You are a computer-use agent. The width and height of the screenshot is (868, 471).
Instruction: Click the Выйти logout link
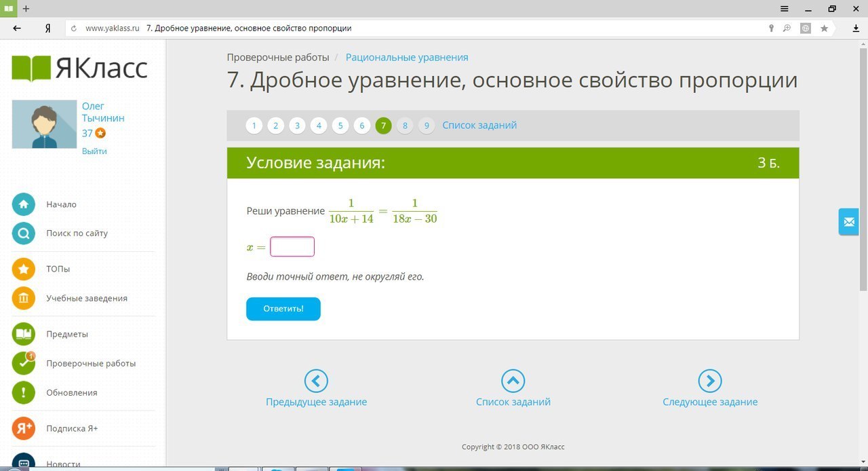[x=94, y=151]
